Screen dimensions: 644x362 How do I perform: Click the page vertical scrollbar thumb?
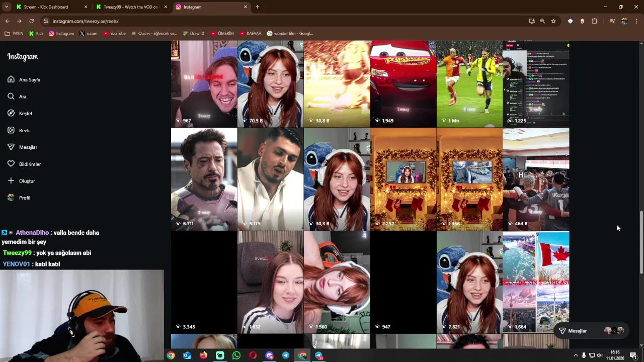point(641,243)
